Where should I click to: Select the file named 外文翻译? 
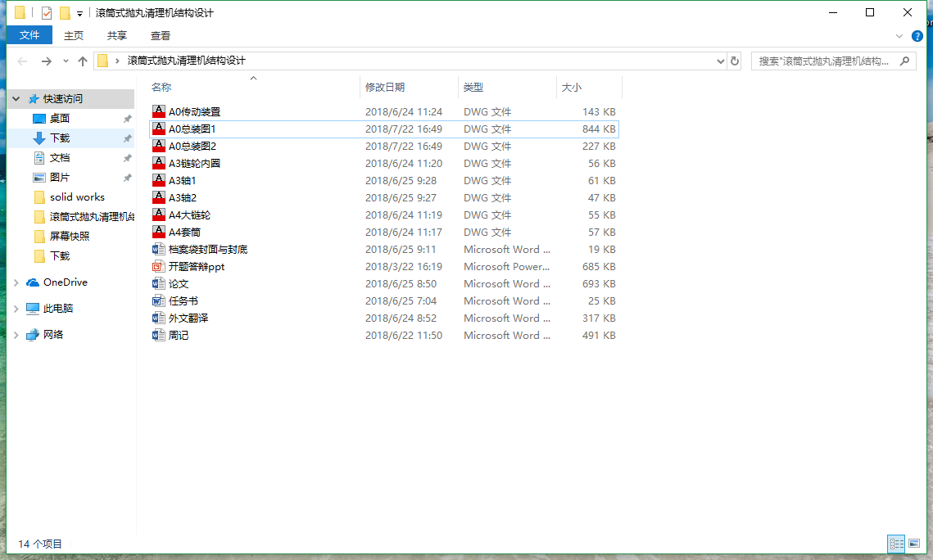pos(188,318)
